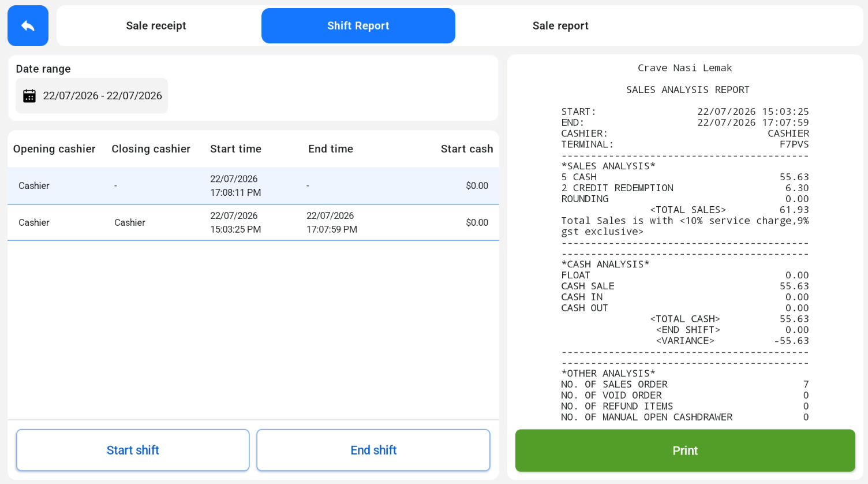Click the Start shift button
This screenshot has width=868, height=484.
133,450
